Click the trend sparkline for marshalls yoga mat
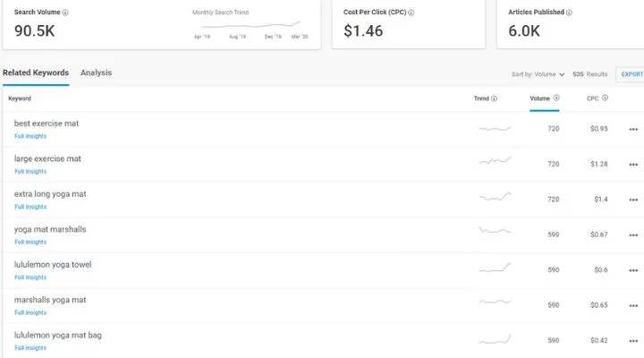Screen dimensions: 644x358 point(495,302)
